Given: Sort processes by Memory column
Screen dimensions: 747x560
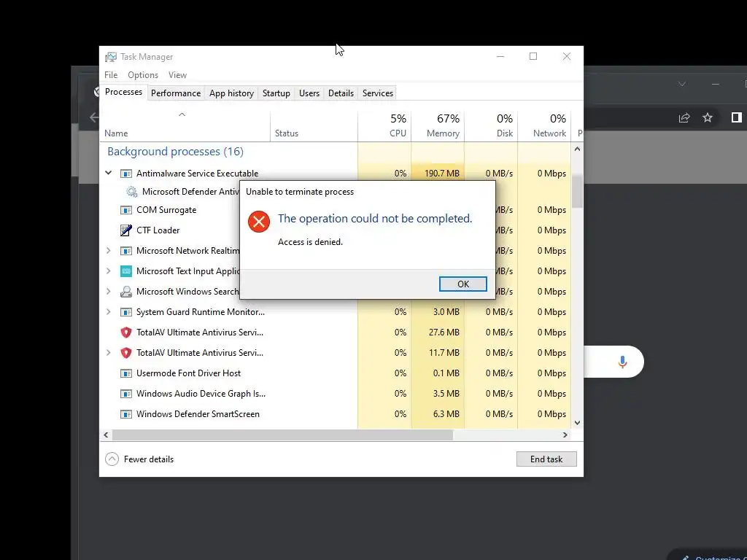Looking at the screenshot, I should click(x=438, y=126).
